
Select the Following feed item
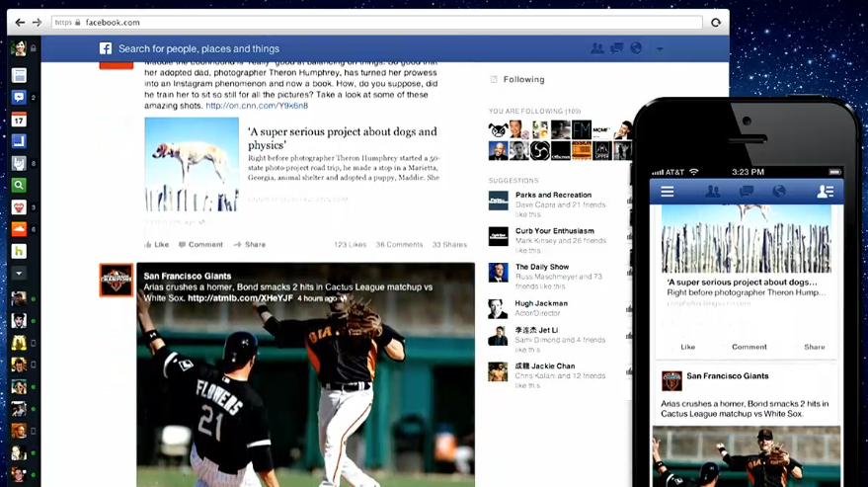(523, 80)
